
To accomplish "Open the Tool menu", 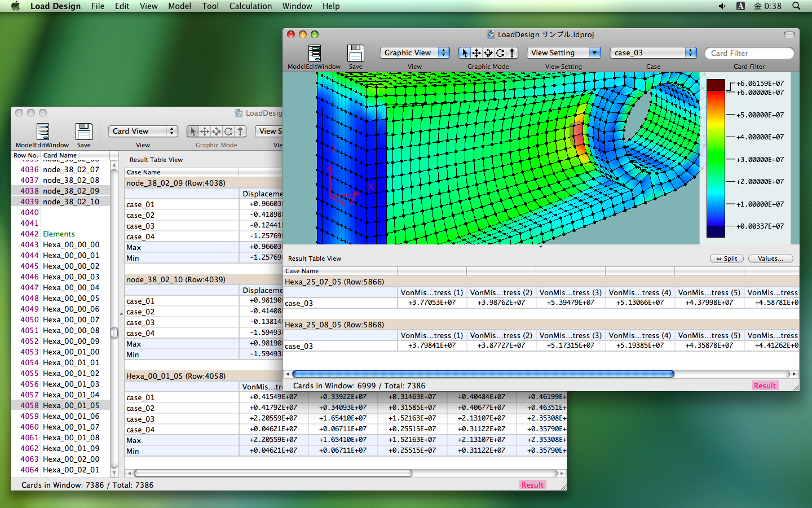I will pos(210,6).
